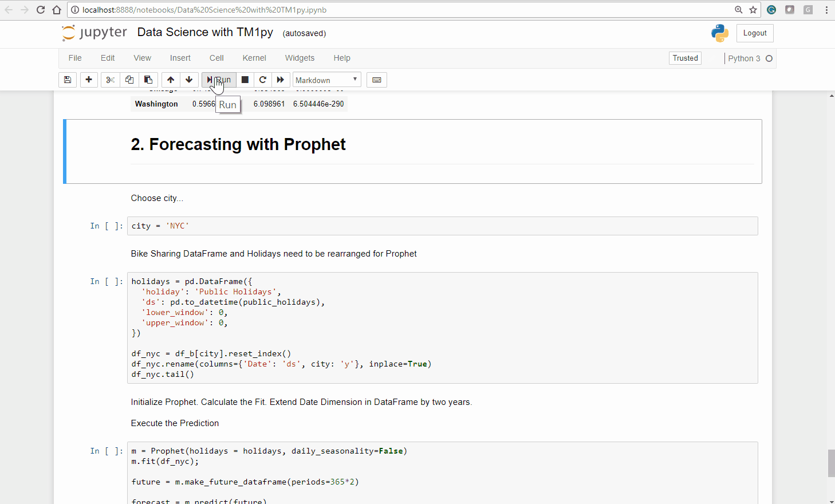The height and width of the screenshot is (504, 835).
Task: Restart the kernel using the circular arrow icon
Action: [263, 80]
